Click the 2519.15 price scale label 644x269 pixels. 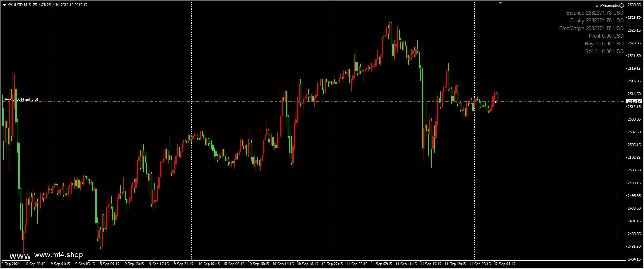pyautogui.click(x=634, y=69)
